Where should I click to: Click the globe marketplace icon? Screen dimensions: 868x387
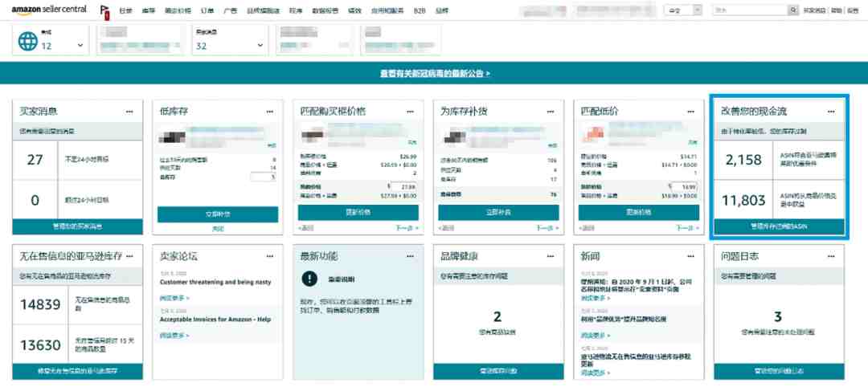(x=27, y=41)
